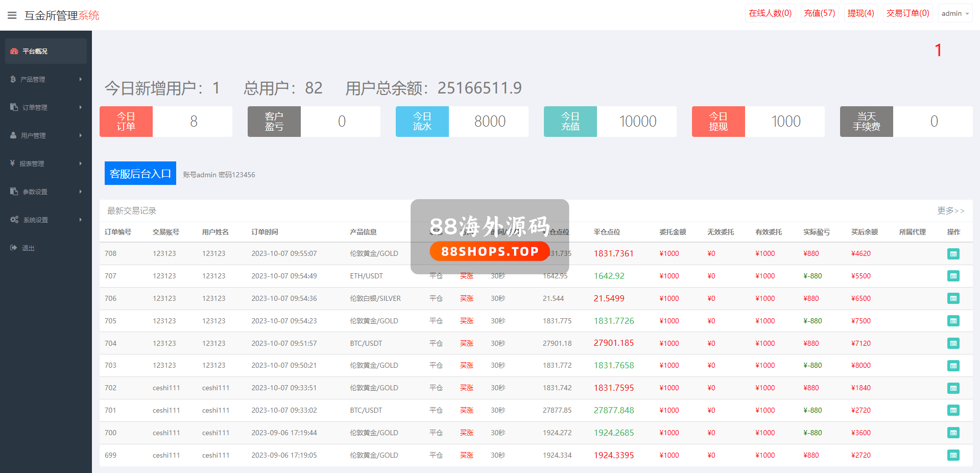Expand the 产品管理 submenu arrow
Viewport: 980px width, 473px height.
coord(80,79)
